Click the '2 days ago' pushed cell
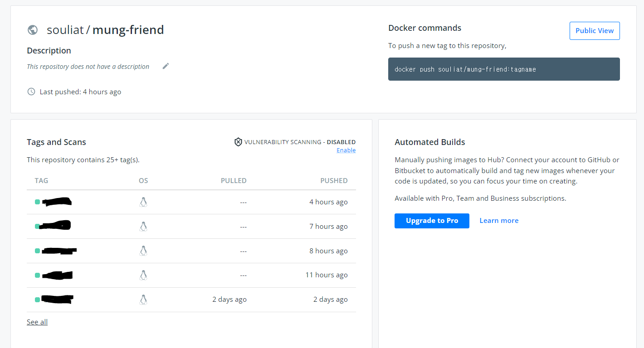The width and height of the screenshot is (644, 348). [x=331, y=300]
